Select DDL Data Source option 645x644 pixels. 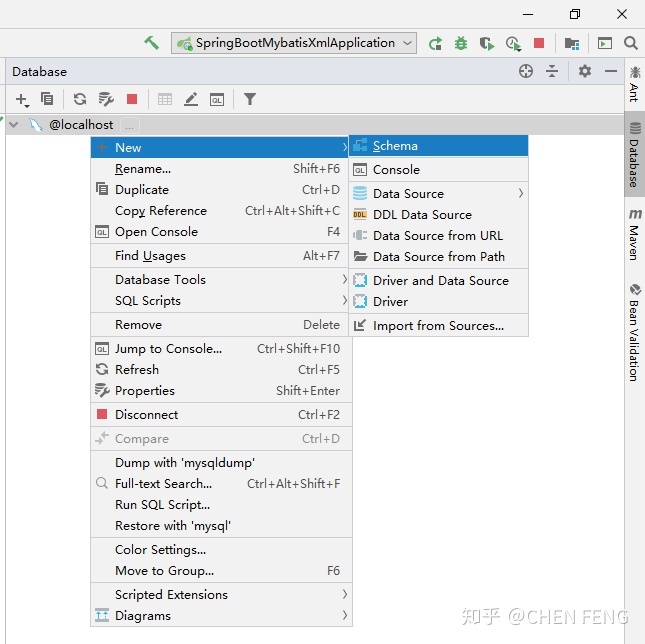(439, 214)
